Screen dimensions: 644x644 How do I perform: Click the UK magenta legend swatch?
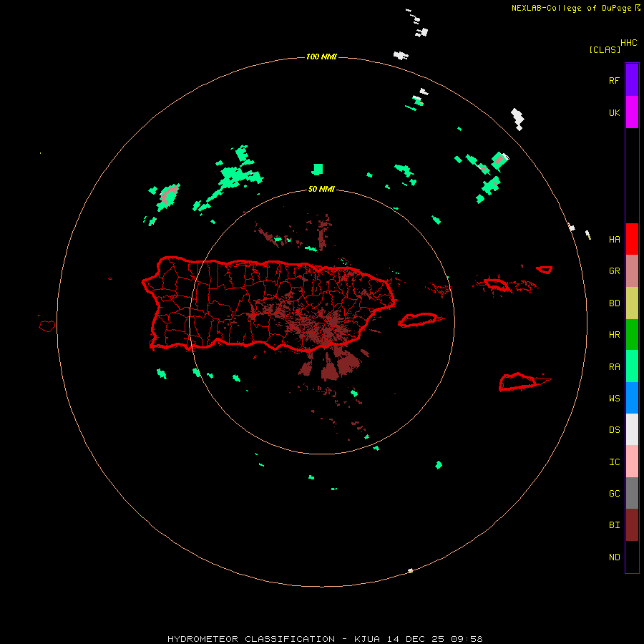(632, 112)
